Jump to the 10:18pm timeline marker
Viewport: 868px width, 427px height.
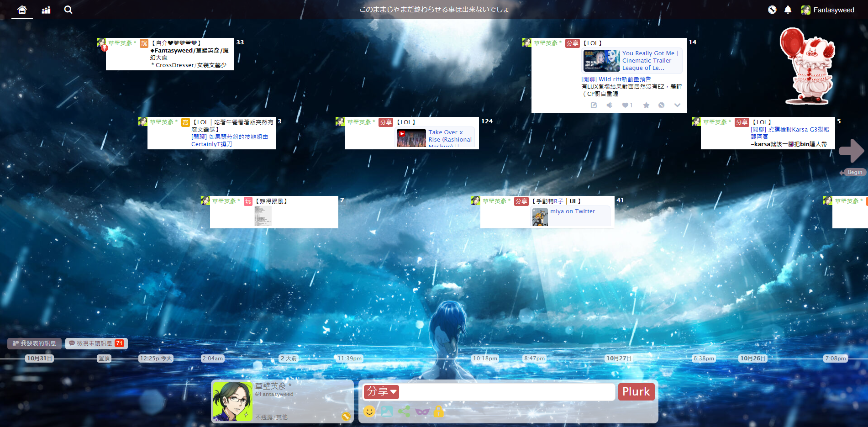click(x=485, y=358)
